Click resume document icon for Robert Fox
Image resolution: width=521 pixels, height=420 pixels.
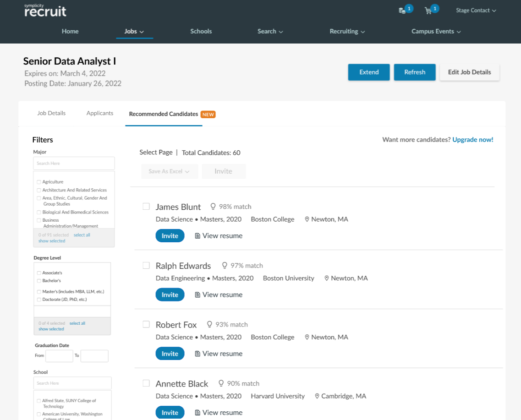[197, 354]
